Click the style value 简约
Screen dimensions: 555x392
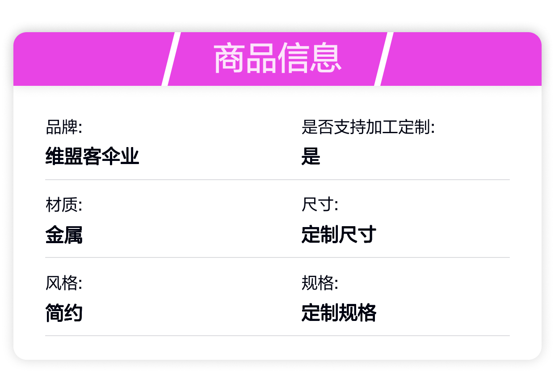point(64,312)
